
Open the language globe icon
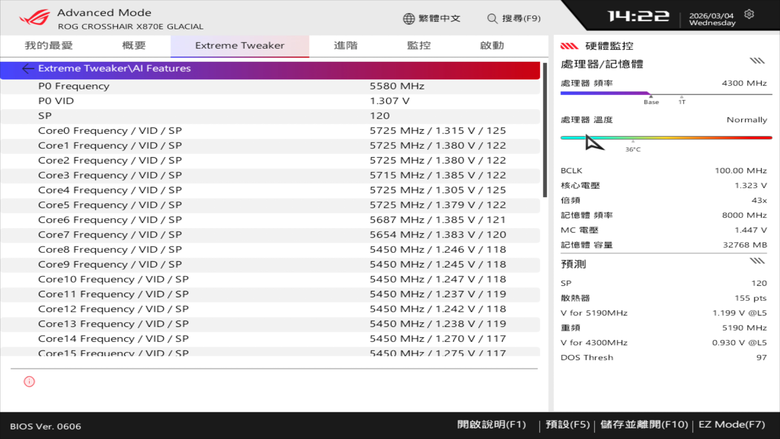tap(408, 18)
